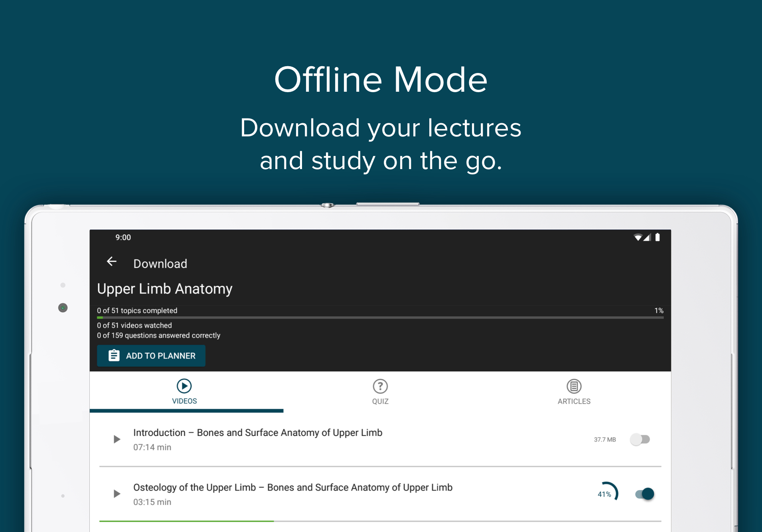Screen dimensions: 762x532
Task: Click the battery status icon
Action: pyautogui.click(x=657, y=237)
